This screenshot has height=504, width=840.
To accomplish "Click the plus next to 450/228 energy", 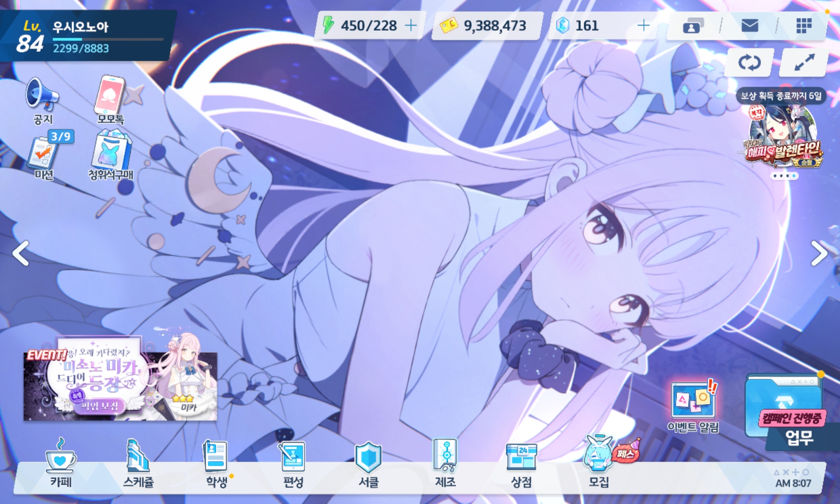I will coord(411,26).
